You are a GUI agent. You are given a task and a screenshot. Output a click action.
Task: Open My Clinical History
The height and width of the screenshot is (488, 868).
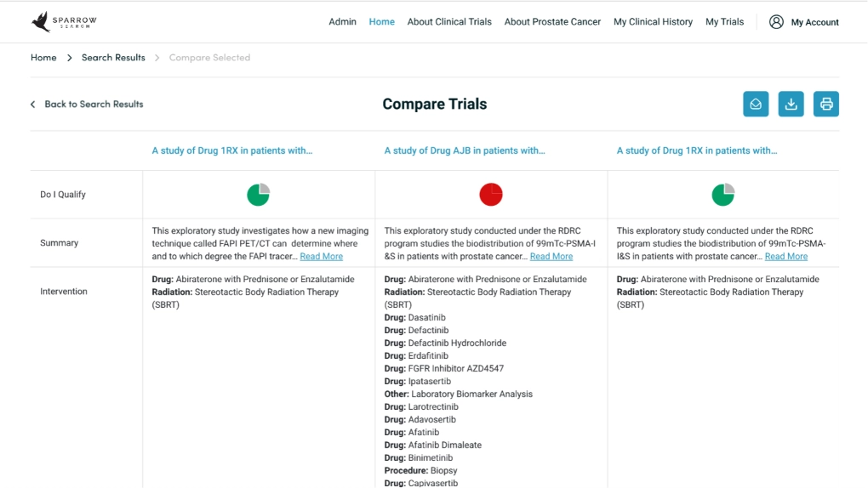tap(654, 21)
